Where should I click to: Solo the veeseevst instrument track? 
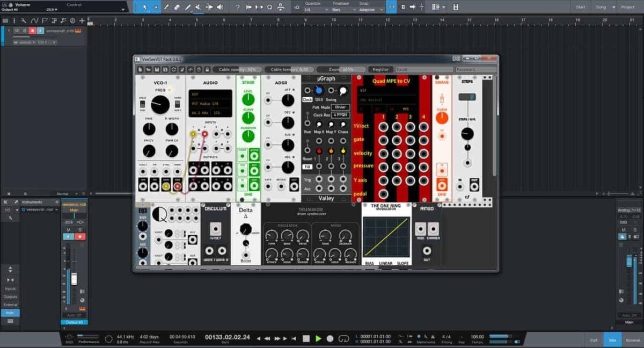pyautogui.click(x=26, y=31)
